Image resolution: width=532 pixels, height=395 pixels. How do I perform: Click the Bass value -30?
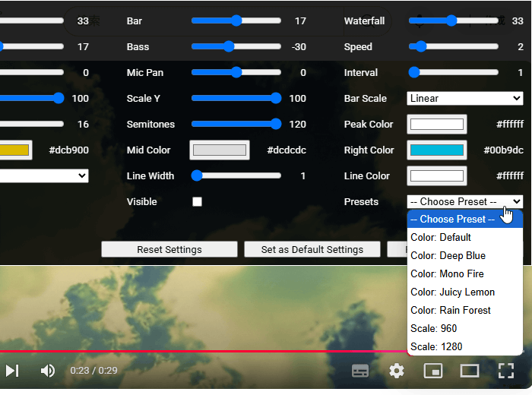click(299, 46)
